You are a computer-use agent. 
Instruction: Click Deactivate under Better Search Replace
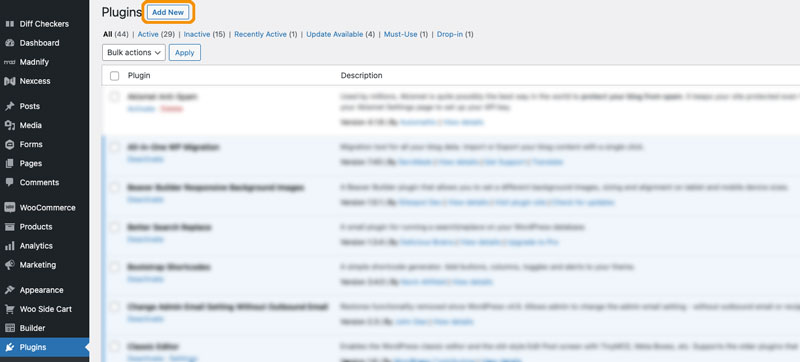(x=145, y=239)
